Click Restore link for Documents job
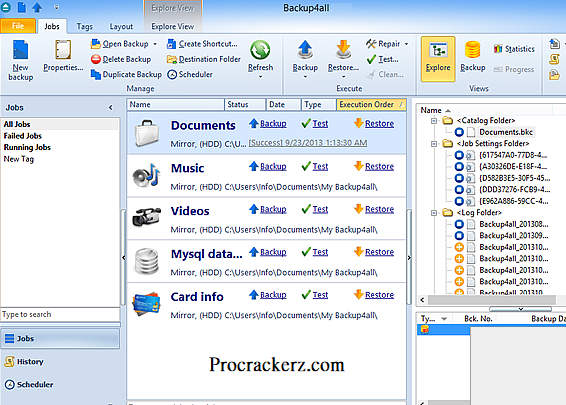 pos(379,123)
